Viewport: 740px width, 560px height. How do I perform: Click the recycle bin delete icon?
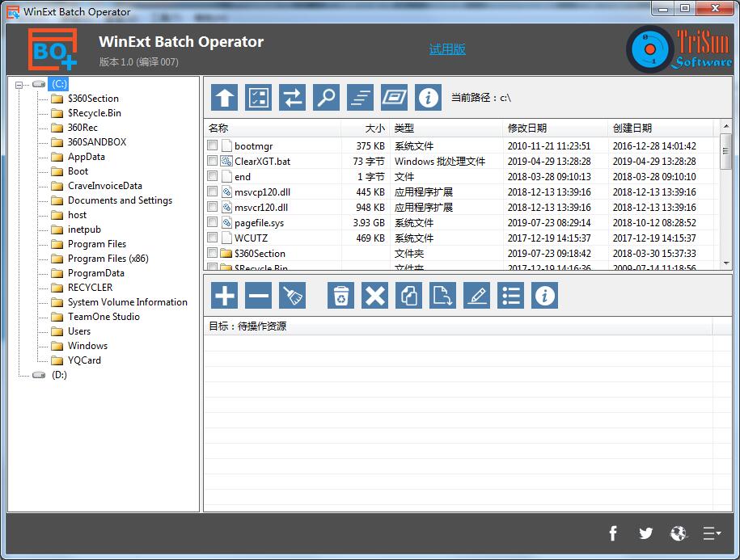pyautogui.click(x=340, y=296)
